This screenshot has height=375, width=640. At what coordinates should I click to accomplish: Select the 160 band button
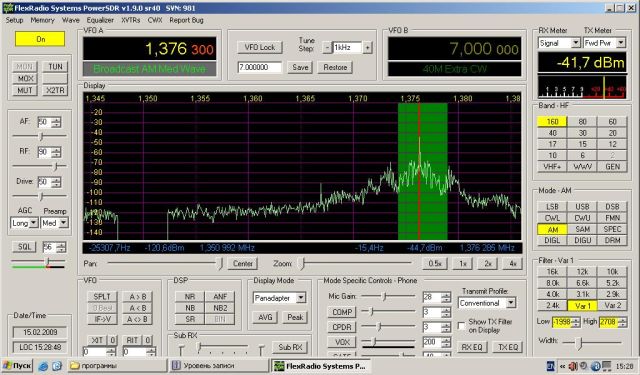552,122
